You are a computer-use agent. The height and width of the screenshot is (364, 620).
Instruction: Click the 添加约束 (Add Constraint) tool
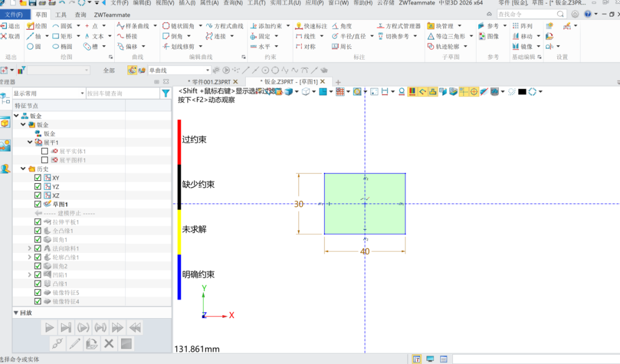click(x=266, y=26)
